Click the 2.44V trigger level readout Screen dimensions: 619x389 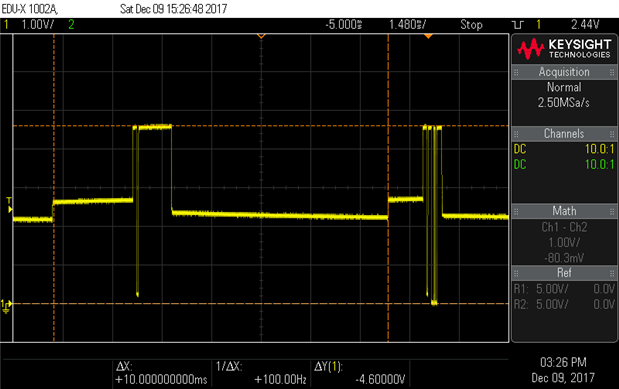click(585, 24)
